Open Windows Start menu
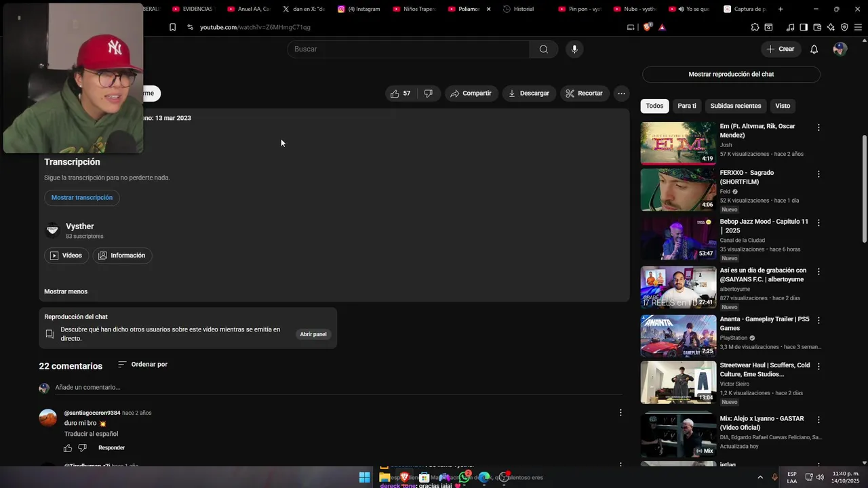868x488 pixels. (364, 477)
